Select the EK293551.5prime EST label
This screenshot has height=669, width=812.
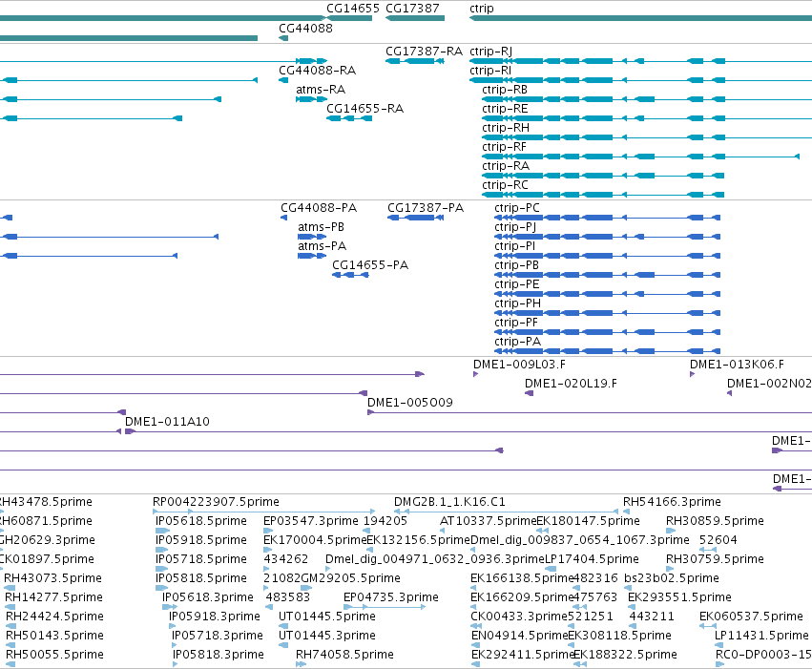[679, 598]
